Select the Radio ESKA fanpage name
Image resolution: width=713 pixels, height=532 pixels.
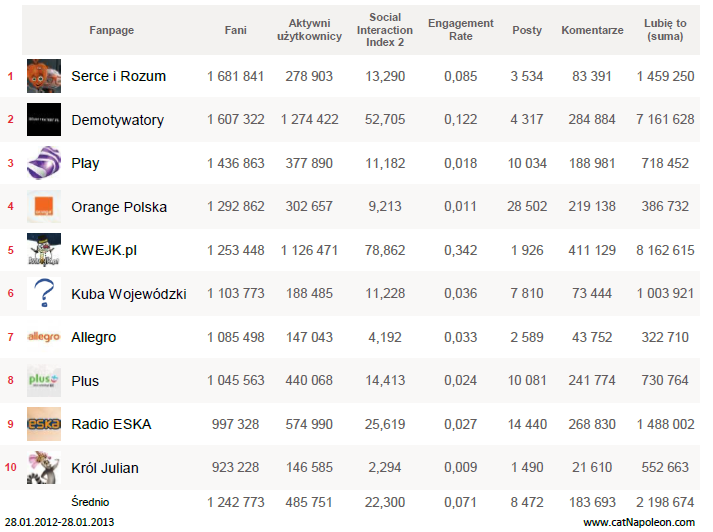pyautogui.click(x=111, y=424)
